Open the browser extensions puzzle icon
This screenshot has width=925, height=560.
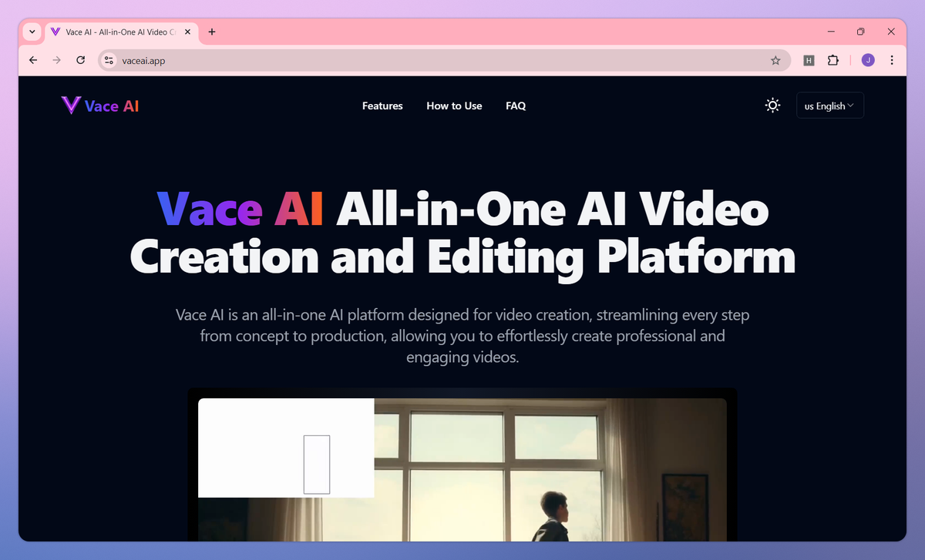[833, 60]
